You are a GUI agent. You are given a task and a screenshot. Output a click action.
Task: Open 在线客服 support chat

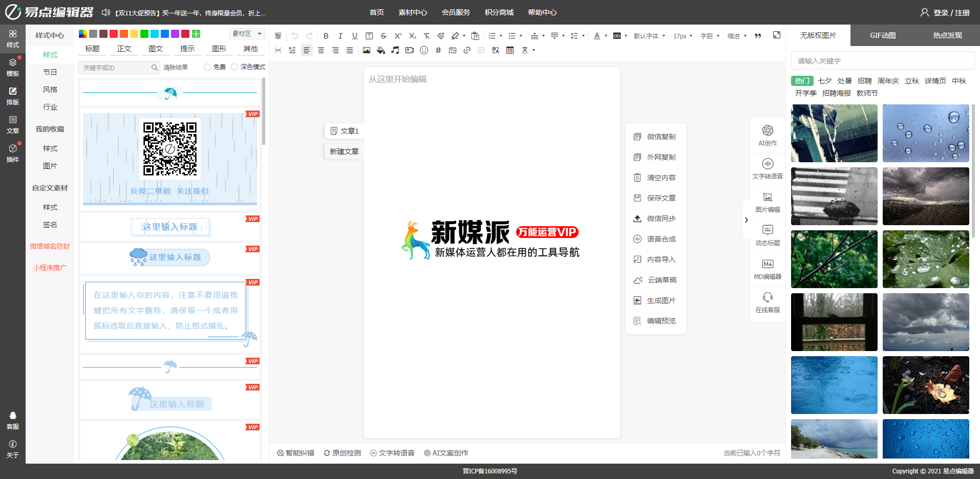pyautogui.click(x=768, y=302)
